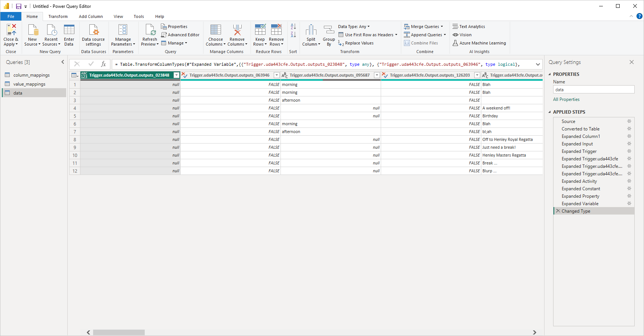Click the Manage Parameters icon
Image resolution: width=644 pixels, height=336 pixels.
click(x=123, y=30)
